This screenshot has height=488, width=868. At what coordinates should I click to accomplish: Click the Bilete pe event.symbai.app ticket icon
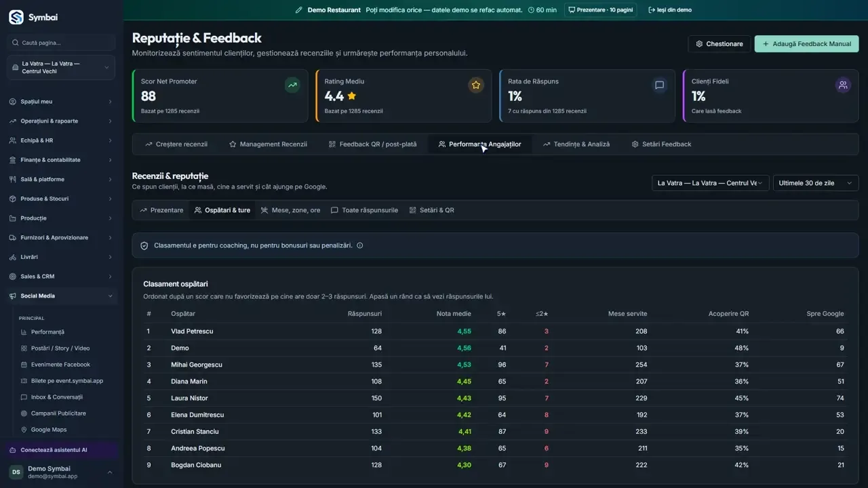[24, 381]
